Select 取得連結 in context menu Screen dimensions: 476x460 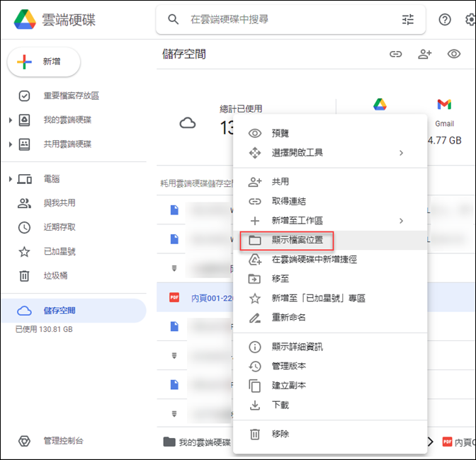tap(330, 202)
